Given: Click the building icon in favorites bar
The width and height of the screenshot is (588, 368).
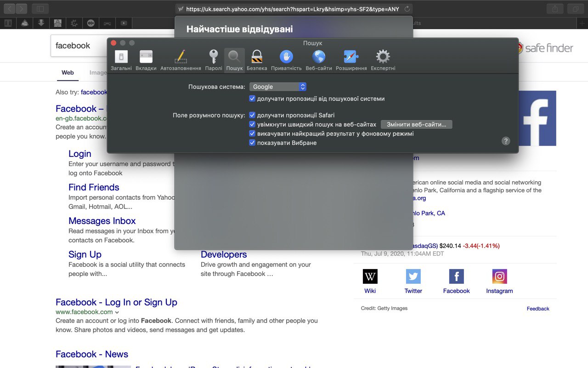Looking at the screenshot, I should (x=57, y=23).
